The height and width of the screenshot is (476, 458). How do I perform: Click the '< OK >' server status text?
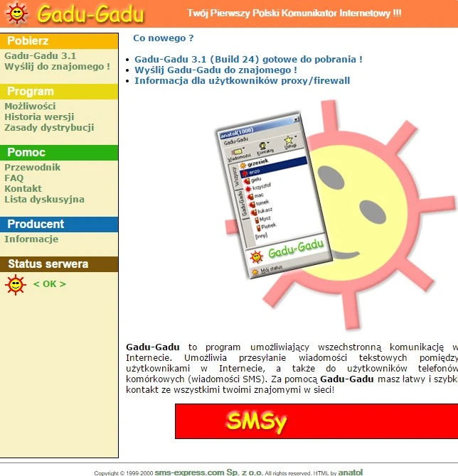coord(50,284)
